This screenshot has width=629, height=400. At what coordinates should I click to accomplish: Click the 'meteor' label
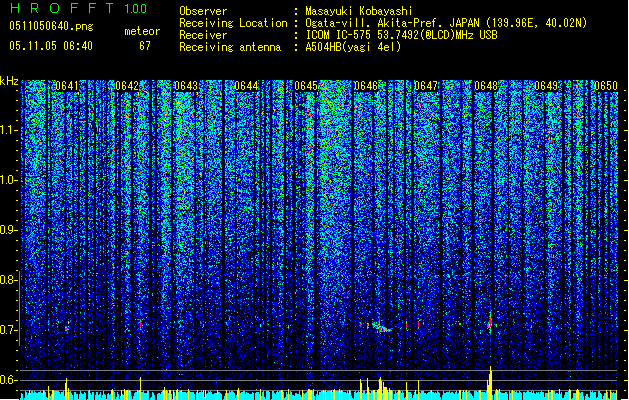(x=142, y=31)
